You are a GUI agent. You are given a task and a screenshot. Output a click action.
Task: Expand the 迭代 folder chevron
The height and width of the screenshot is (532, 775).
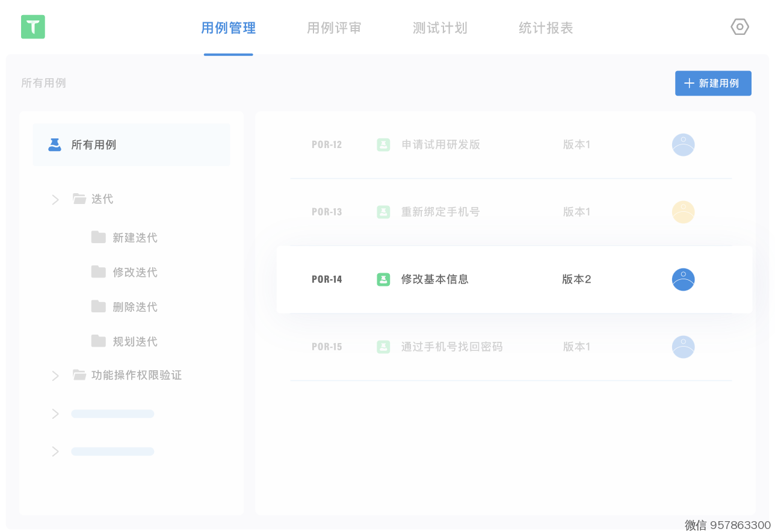[x=55, y=199]
